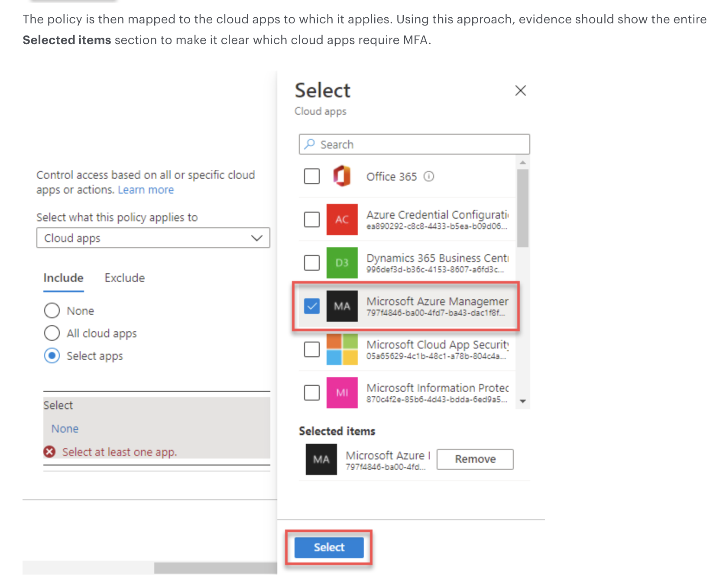Click the vertical scrollbar thumb in the app list
The image size is (726, 588).
click(x=523, y=208)
